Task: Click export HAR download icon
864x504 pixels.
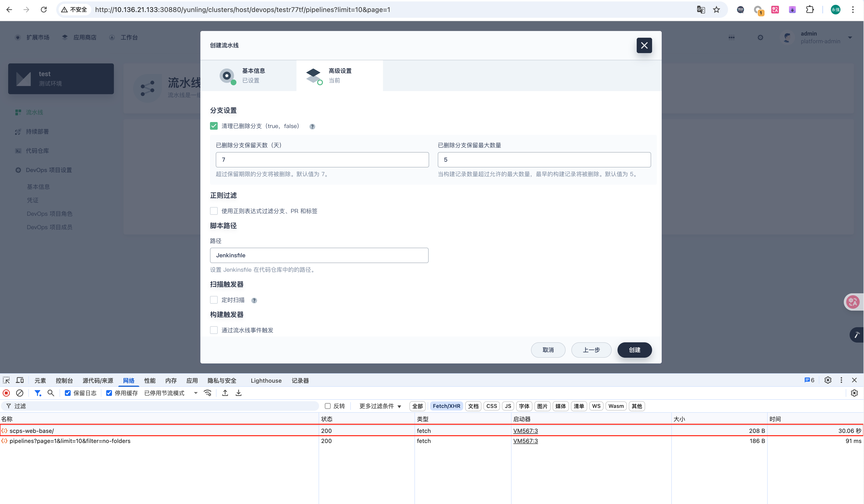Action: tap(239, 393)
